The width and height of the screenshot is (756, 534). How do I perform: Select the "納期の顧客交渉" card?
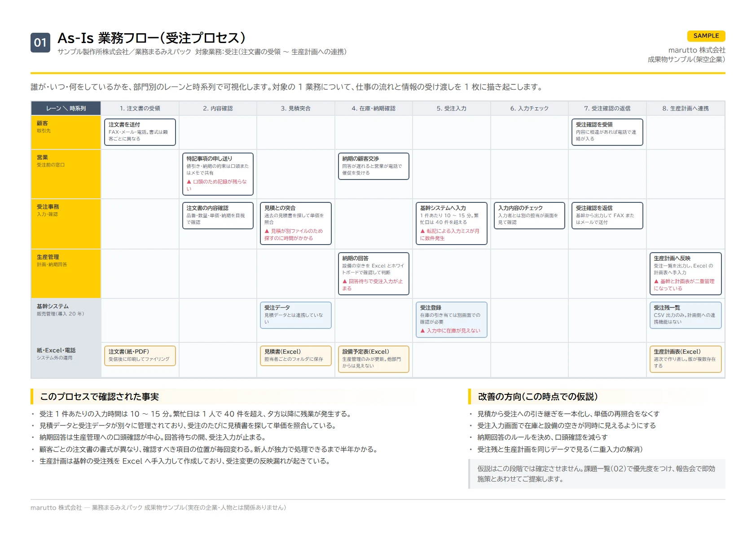pos(374,166)
